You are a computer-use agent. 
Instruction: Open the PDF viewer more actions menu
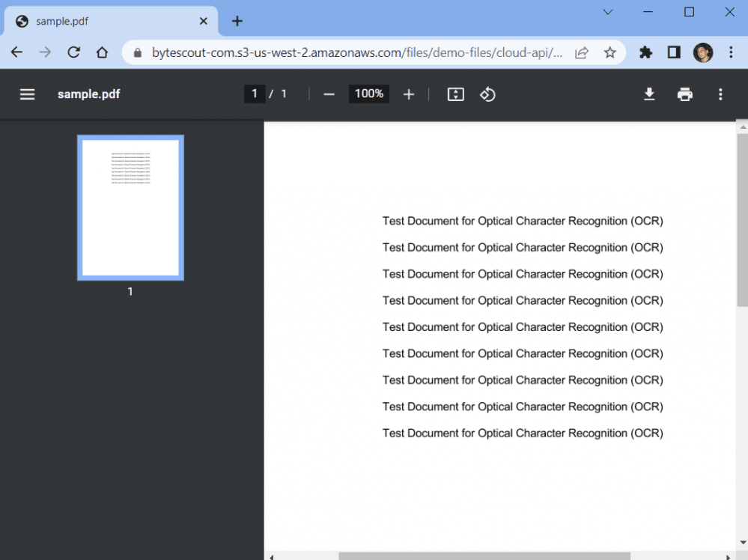pos(720,94)
